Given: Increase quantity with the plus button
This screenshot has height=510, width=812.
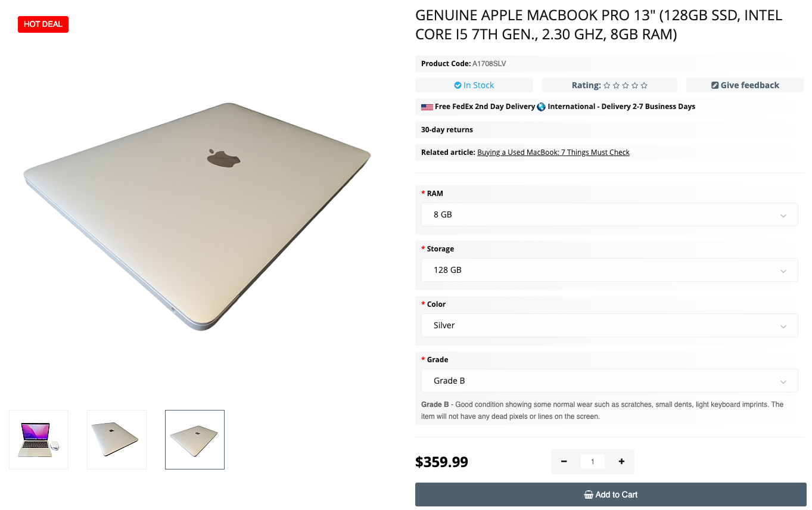Looking at the screenshot, I should tap(621, 462).
